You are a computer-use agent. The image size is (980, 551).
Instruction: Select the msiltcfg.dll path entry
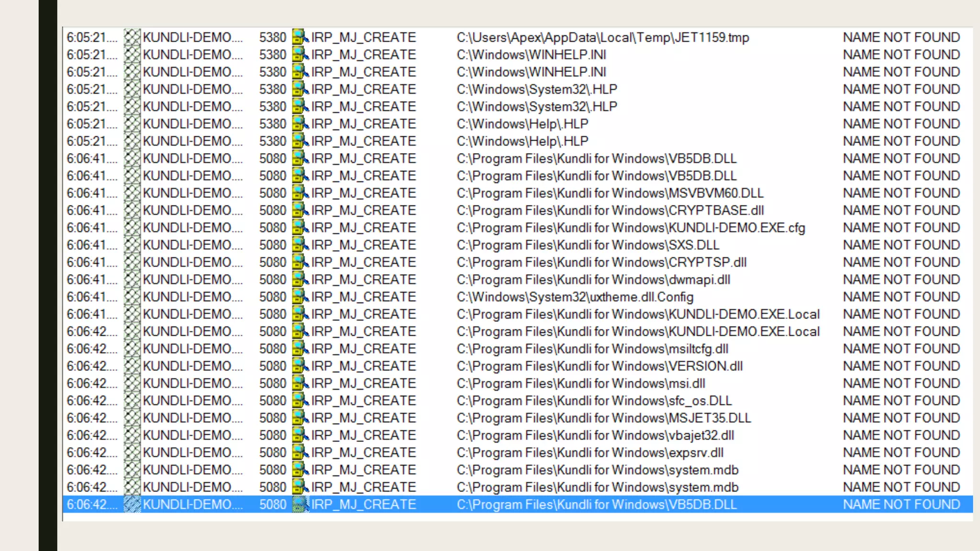point(592,349)
